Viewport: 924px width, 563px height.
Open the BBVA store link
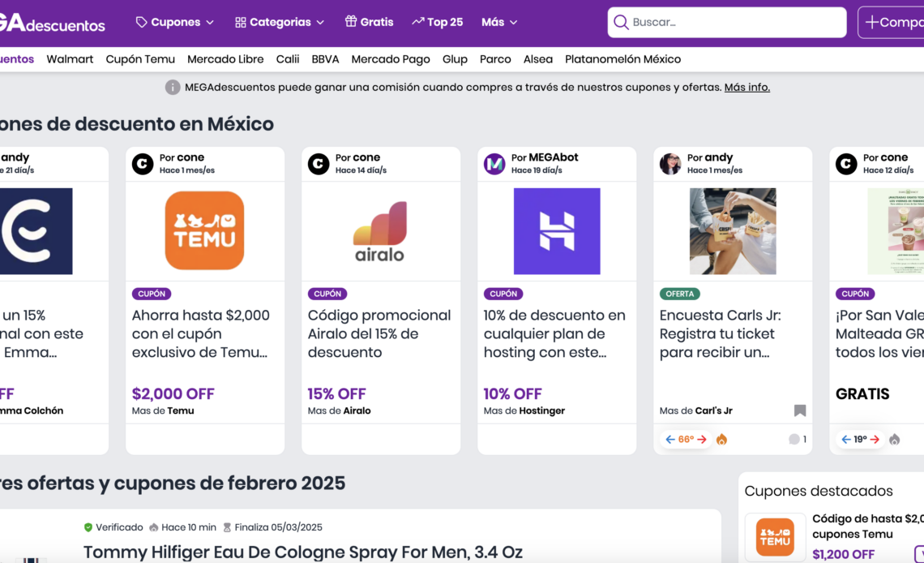325,59
